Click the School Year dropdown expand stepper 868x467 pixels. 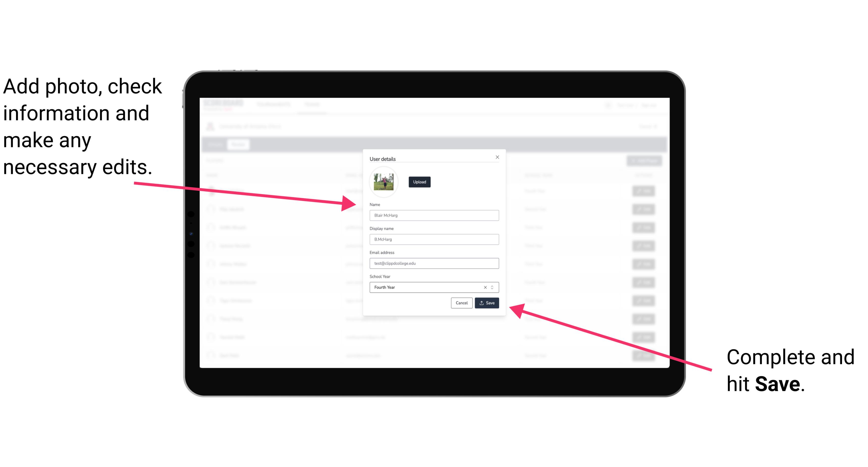click(x=494, y=287)
